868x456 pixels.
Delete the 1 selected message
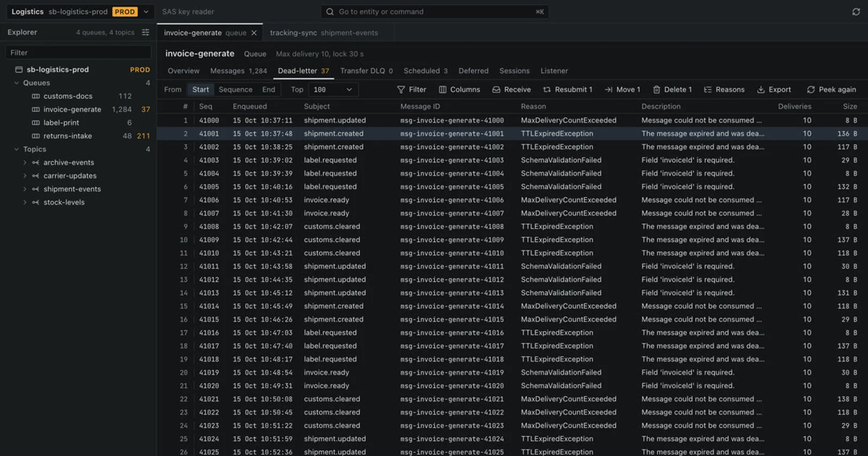[672, 90]
